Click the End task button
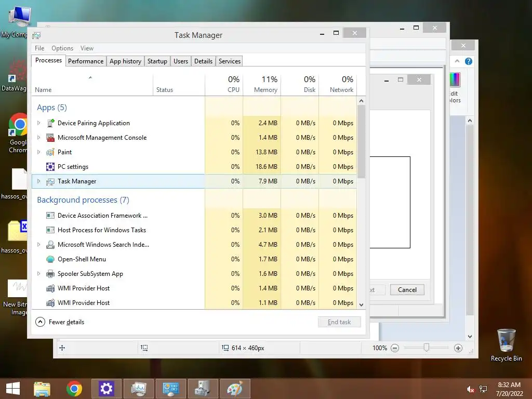532x399 pixels. point(339,322)
